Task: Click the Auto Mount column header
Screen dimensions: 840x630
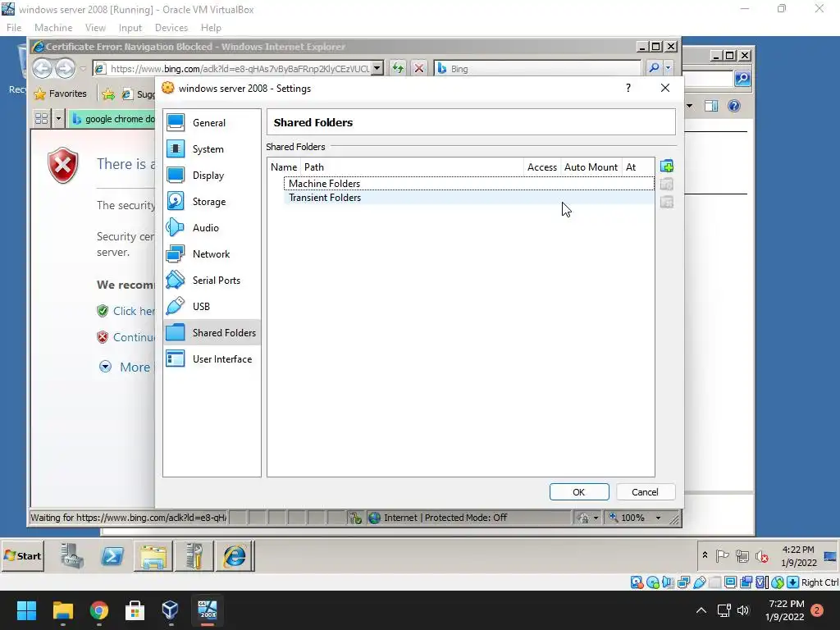Action: (x=591, y=167)
